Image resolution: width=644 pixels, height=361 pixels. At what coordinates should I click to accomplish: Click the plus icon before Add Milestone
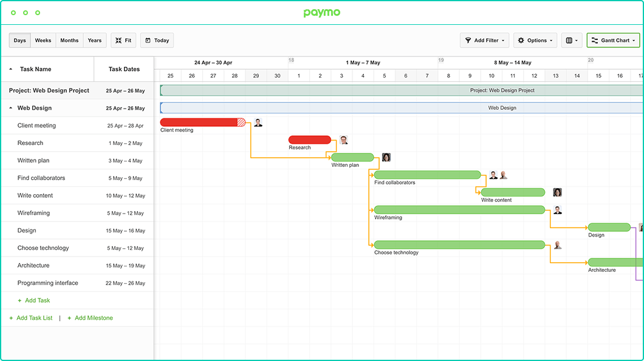click(x=69, y=318)
